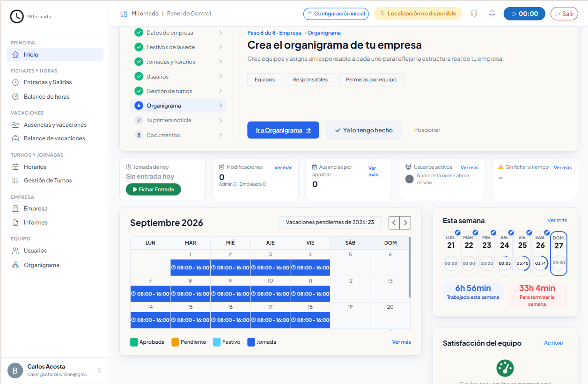Expand the Tu primera noticia step

point(178,120)
